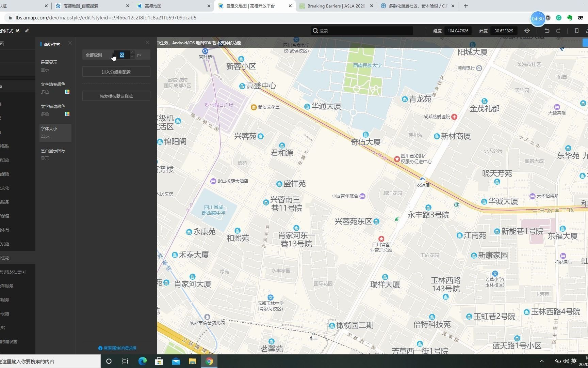Click the 04:30 timer bubble
Screen dimensions: 588x368
coord(538,19)
